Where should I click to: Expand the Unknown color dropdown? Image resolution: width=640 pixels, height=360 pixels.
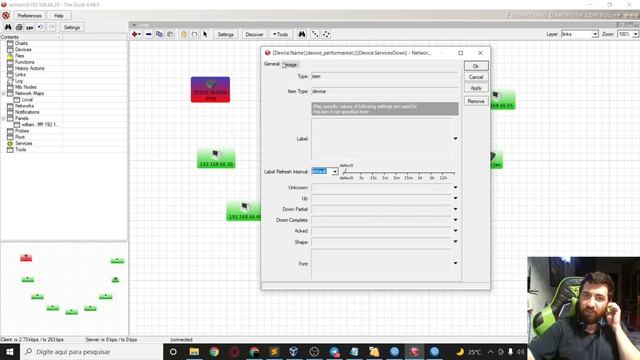456,187
